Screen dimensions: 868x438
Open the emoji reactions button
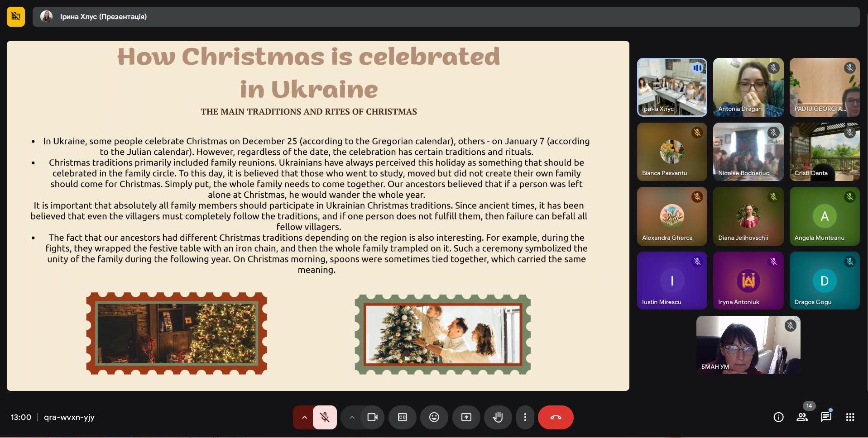tap(434, 417)
